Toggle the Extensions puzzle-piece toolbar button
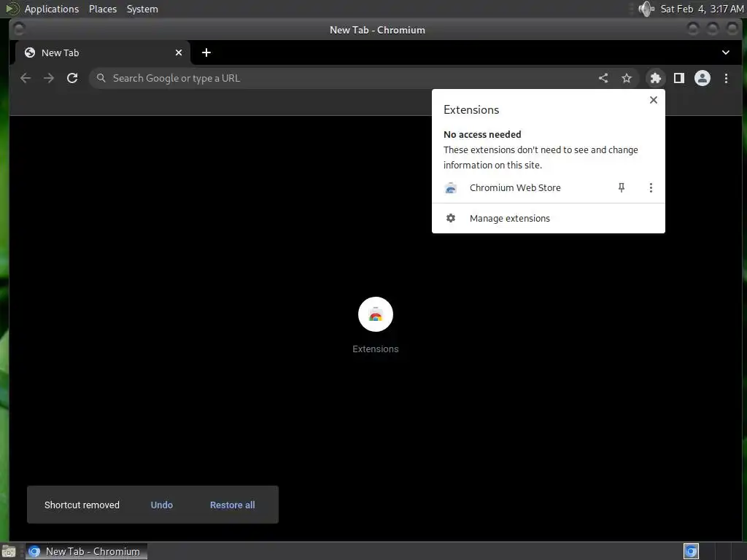The image size is (747, 560). 656,78
